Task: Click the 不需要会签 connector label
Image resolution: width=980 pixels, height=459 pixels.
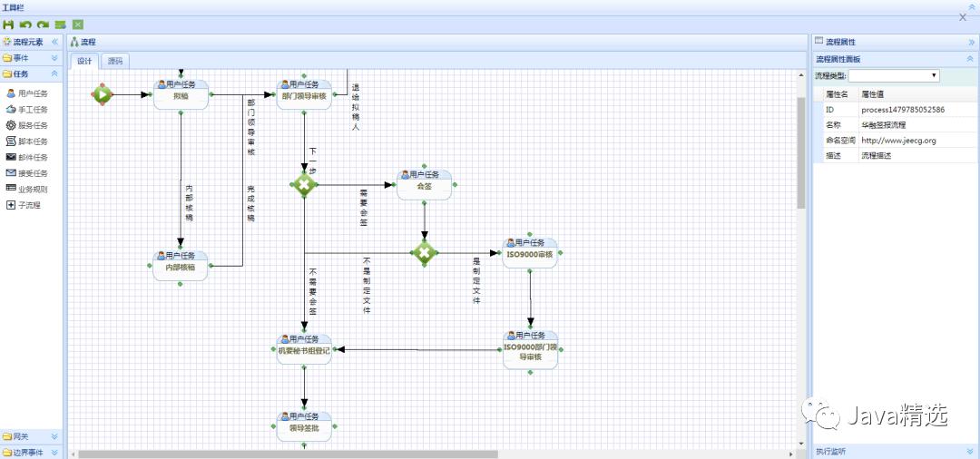Action: pyautogui.click(x=312, y=293)
